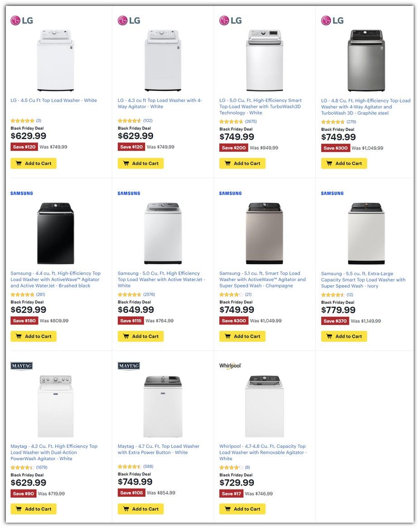
Task: Click the Whirlpool white washer product image
Action: pos(264,406)
